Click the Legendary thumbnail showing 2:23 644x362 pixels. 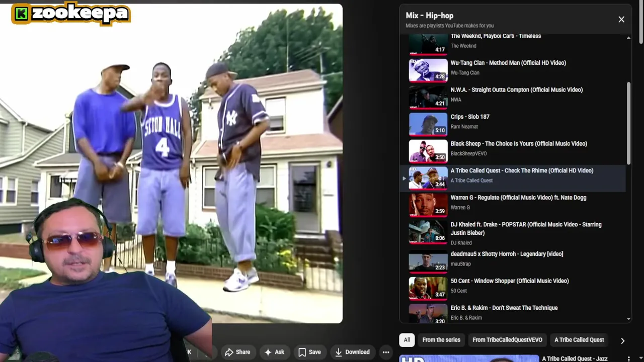point(428,261)
